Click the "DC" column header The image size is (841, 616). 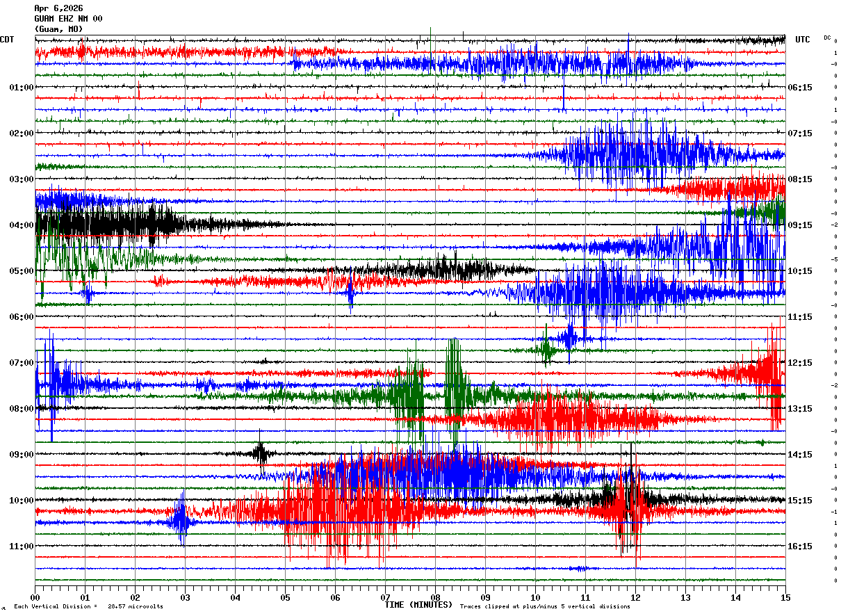(827, 38)
